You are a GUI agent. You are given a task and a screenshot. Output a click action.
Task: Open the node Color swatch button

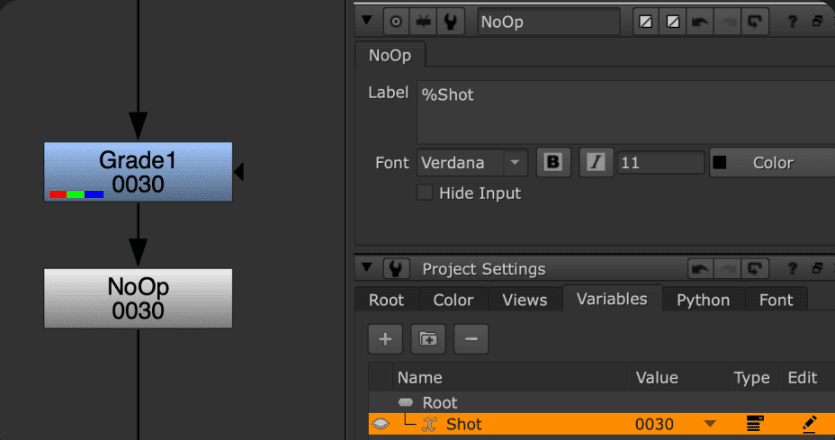[x=771, y=162]
